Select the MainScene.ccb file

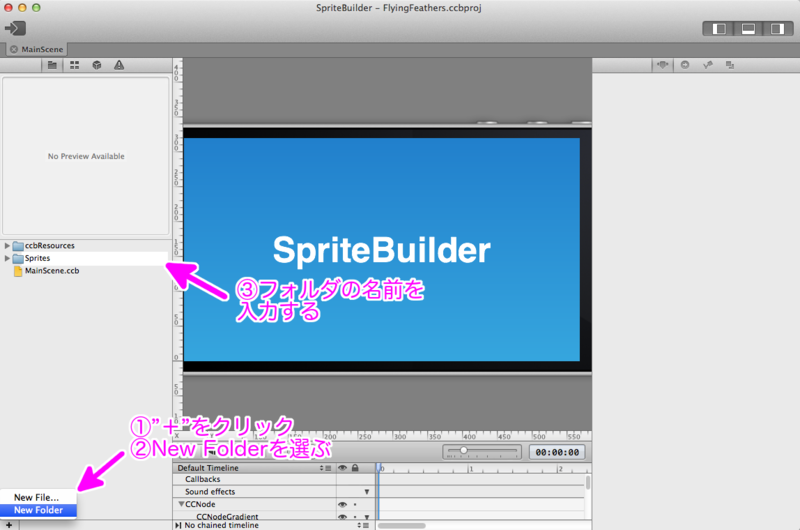(52, 271)
